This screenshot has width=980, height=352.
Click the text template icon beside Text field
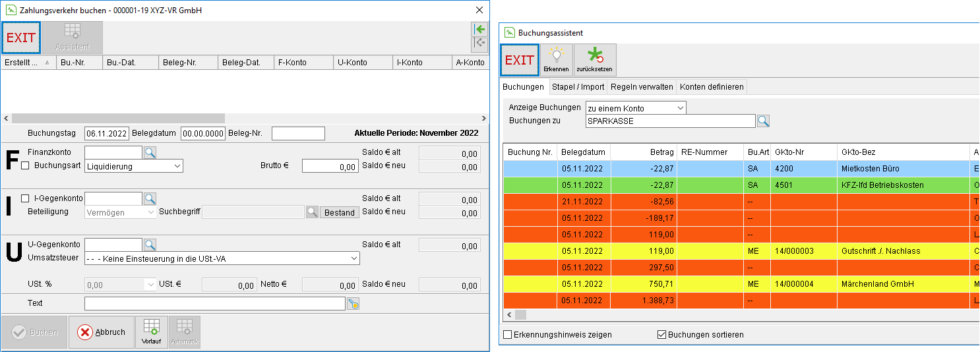pyautogui.click(x=353, y=304)
